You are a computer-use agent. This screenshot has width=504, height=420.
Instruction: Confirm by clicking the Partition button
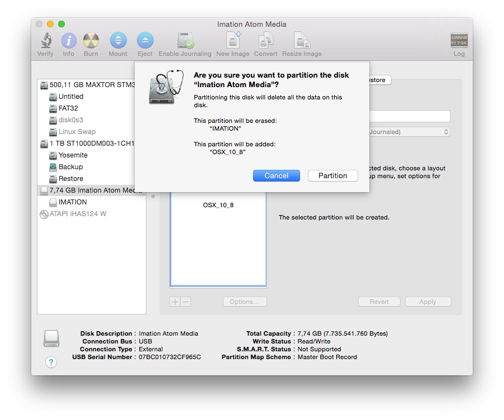click(x=332, y=175)
